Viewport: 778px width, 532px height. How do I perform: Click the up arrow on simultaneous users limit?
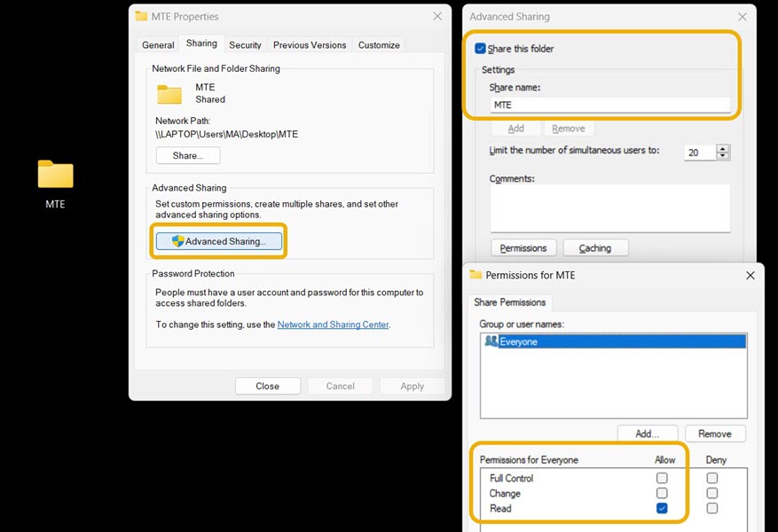(x=721, y=148)
